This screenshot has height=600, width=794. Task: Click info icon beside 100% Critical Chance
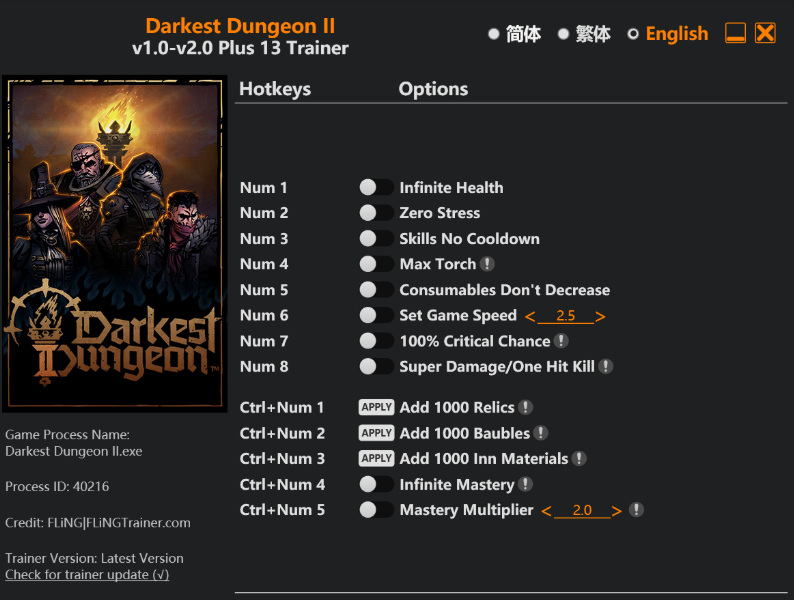coord(561,341)
